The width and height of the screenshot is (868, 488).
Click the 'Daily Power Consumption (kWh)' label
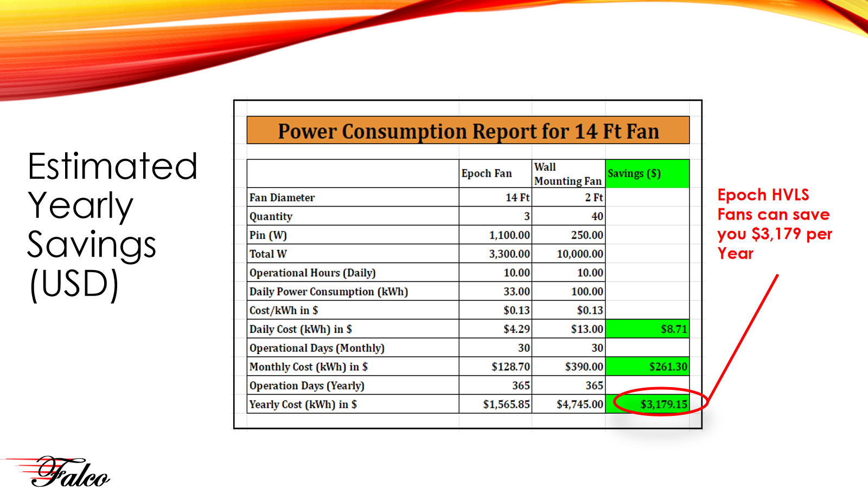(x=329, y=292)
